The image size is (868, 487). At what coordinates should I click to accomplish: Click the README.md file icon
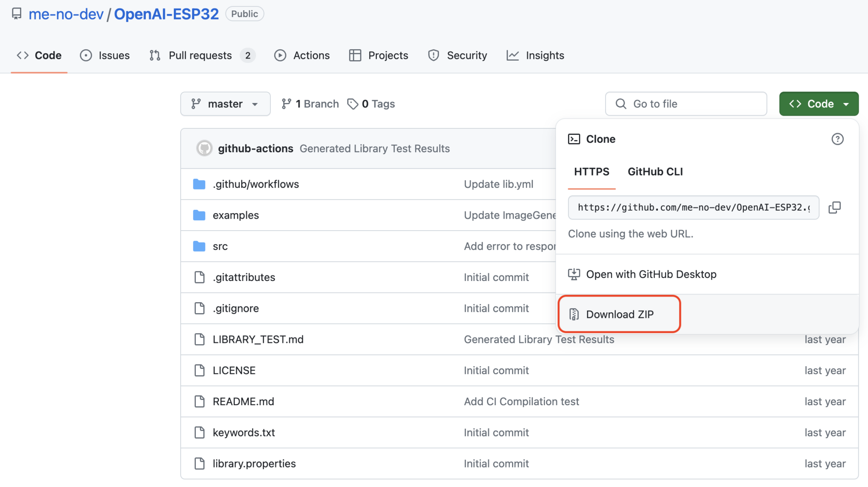[x=199, y=401]
